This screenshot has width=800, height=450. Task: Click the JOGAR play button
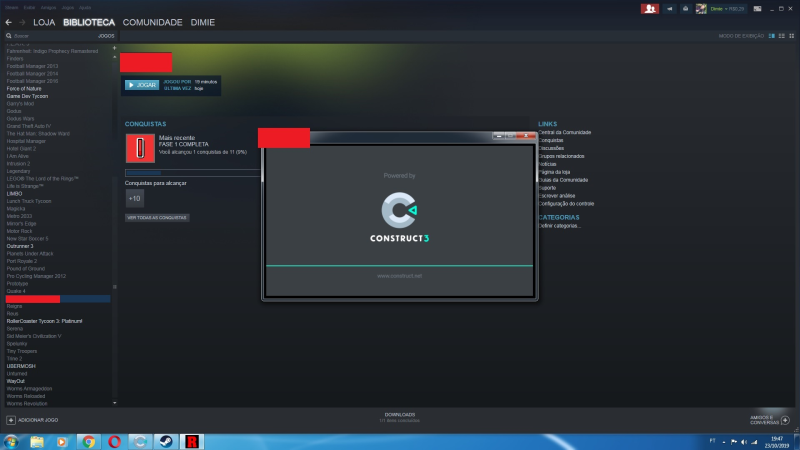(142, 85)
